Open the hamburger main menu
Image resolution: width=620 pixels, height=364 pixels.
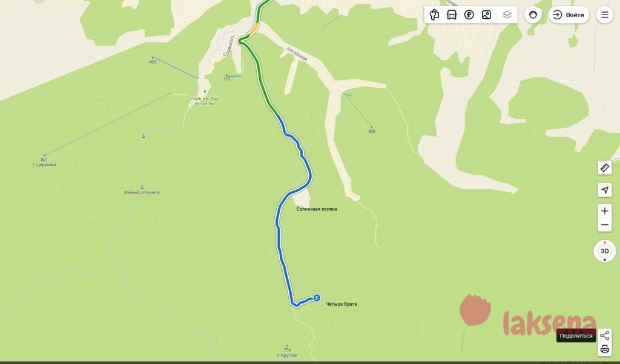[605, 15]
